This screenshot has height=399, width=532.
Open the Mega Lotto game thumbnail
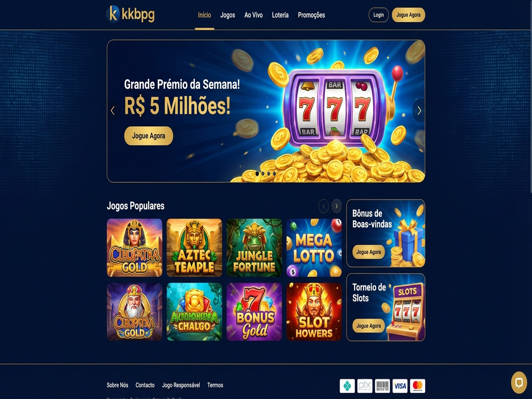tap(314, 248)
